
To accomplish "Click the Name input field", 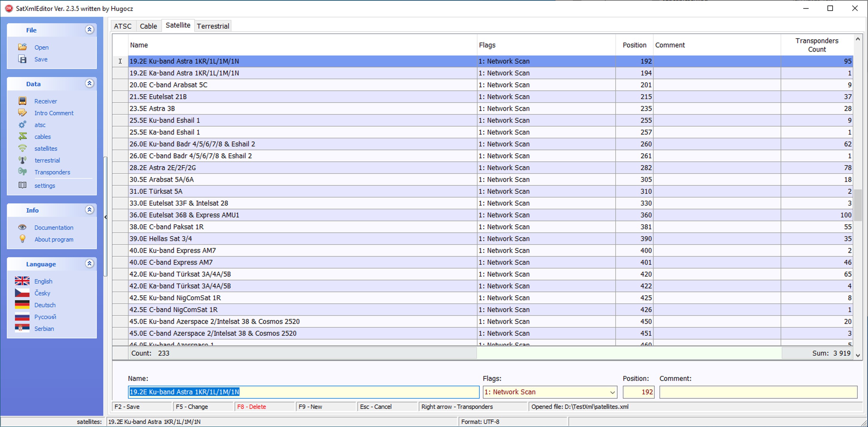I will pos(304,392).
